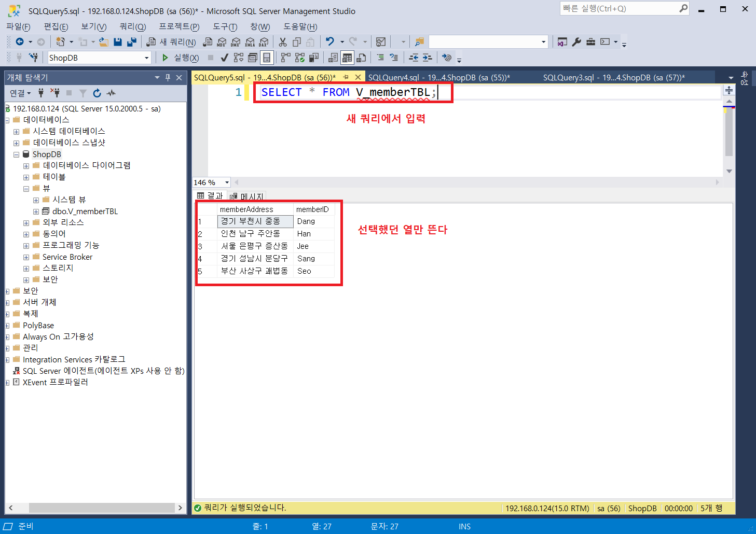Click the Cut scissors icon
The width and height of the screenshot is (756, 534).
[x=283, y=42]
